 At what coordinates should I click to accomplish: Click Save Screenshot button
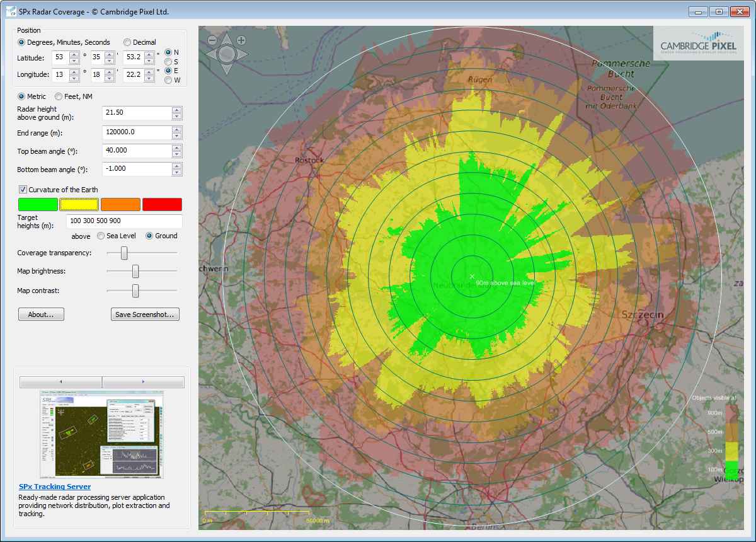[x=145, y=314]
